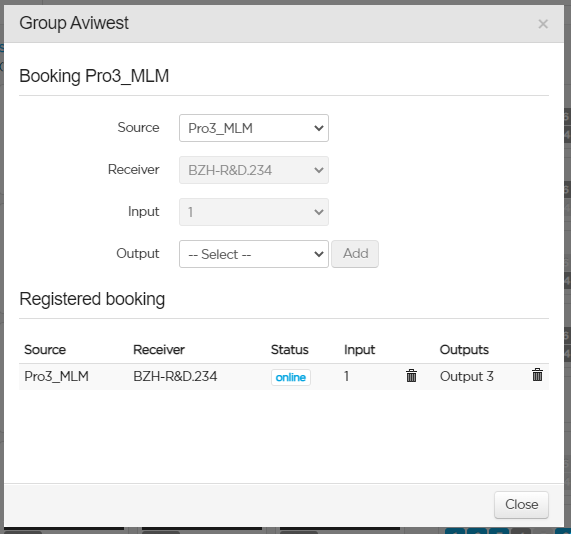The height and width of the screenshot is (534, 571).
Task: Open the Source dropdown showing Pro3_MLM
Action: click(x=254, y=128)
